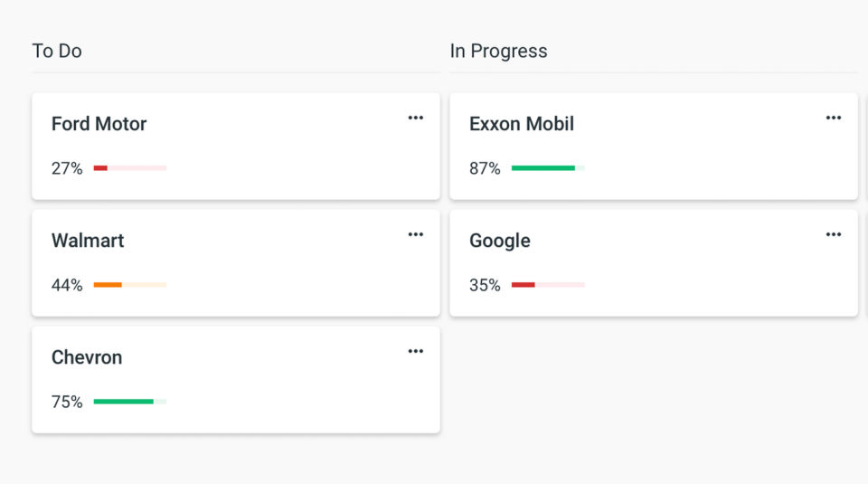Click the Walmart card title
Viewport: 868px width, 484px height.
(88, 241)
